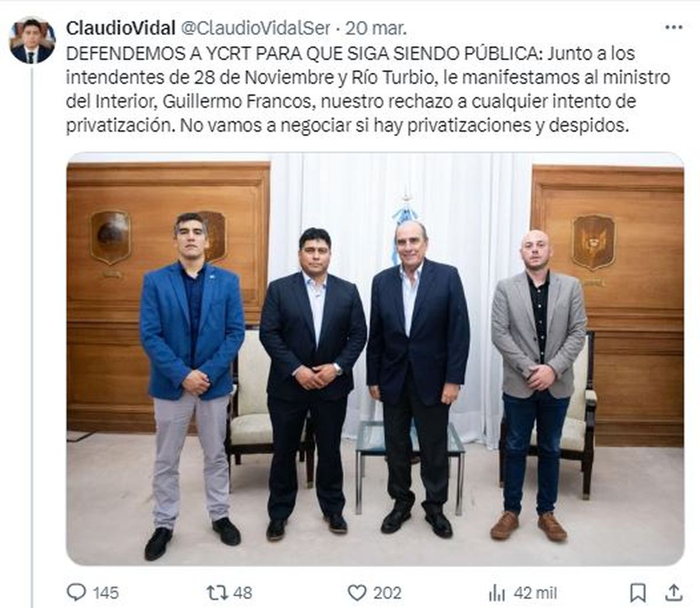Viewport: 700px width, 608px height.
Task: Click the 145 replies count
Action: click(106, 593)
